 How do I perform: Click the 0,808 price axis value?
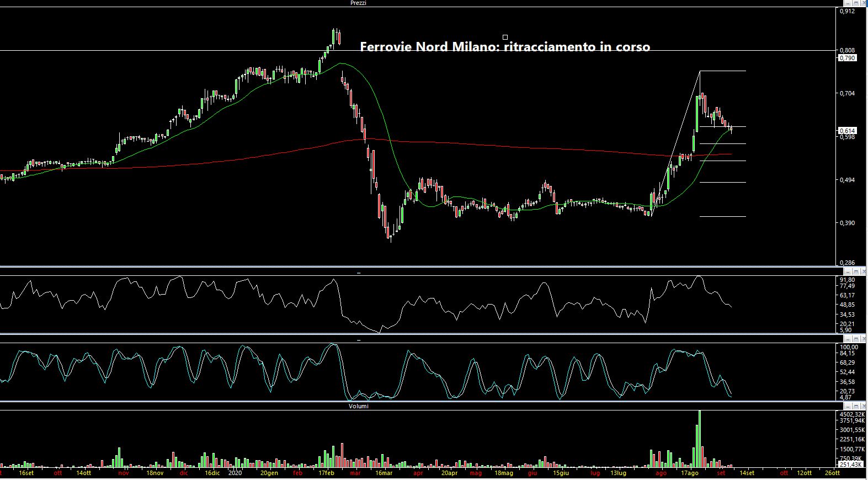click(x=847, y=50)
